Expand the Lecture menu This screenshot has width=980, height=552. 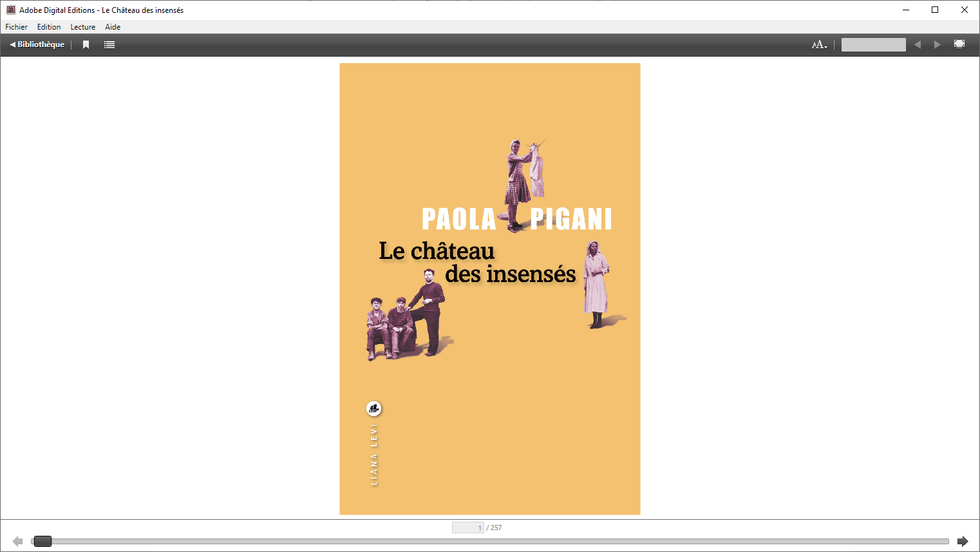click(x=82, y=27)
